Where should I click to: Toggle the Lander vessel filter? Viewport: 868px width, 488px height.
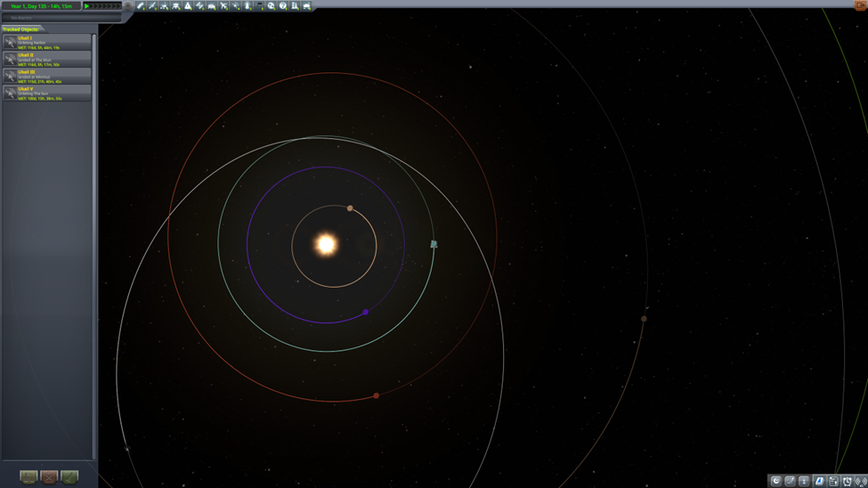[x=176, y=5]
